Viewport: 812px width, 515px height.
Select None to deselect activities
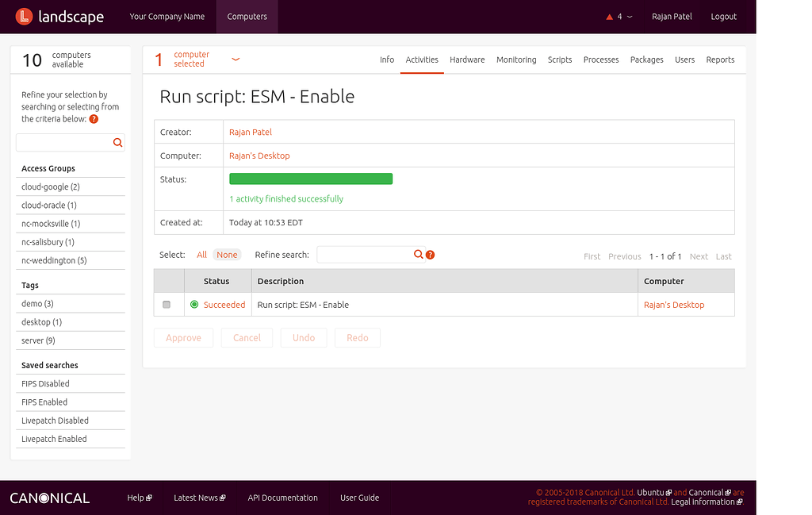coord(227,255)
